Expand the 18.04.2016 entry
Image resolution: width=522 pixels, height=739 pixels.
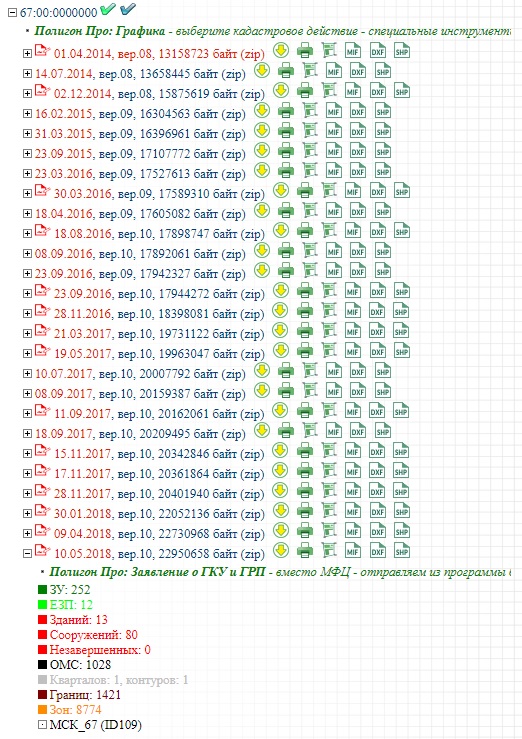point(27,213)
